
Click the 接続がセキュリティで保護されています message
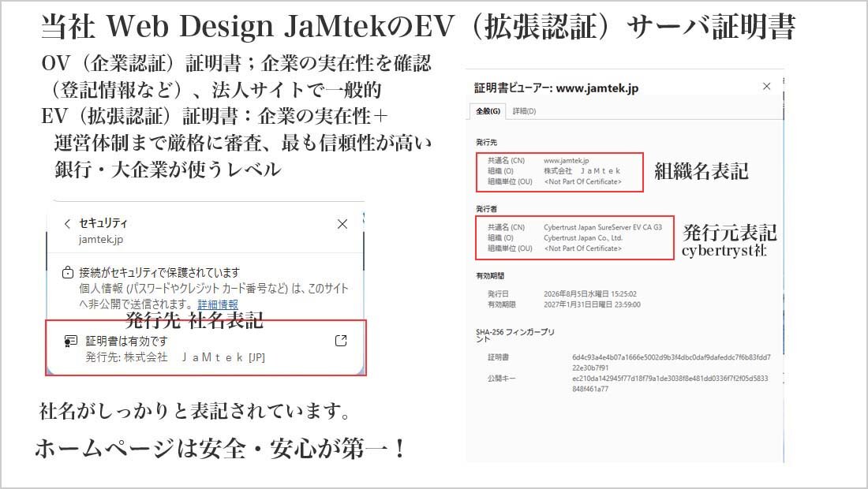(x=159, y=273)
